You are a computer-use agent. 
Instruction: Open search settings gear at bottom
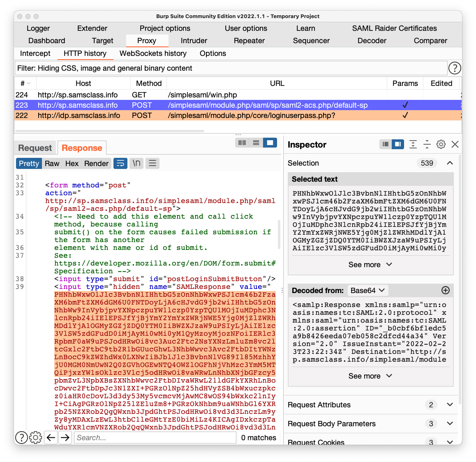35,437
